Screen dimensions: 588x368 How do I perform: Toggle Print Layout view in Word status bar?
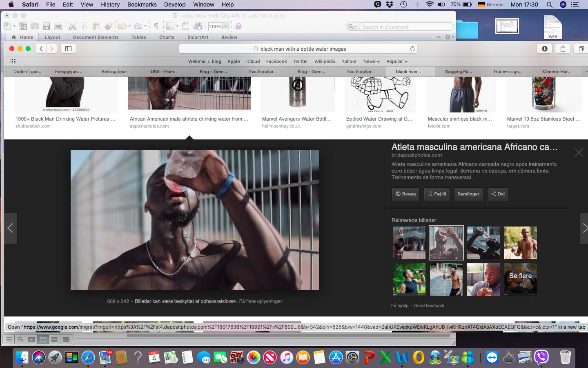tap(43, 339)
